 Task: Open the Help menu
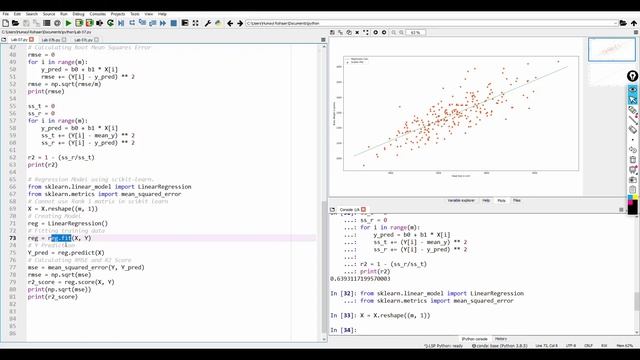pyautogui.click(x=162, y=14)
